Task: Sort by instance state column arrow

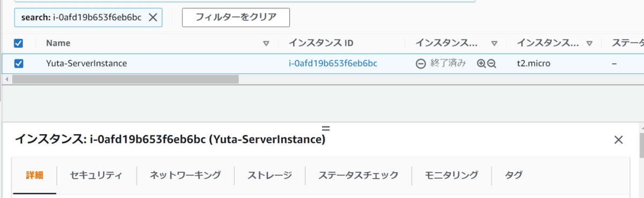Action: (x=494, y=43)
